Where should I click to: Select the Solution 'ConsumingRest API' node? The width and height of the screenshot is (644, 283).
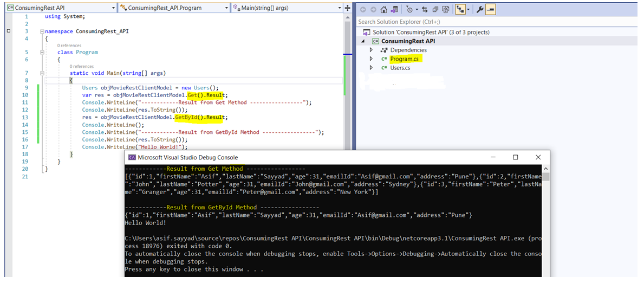coord(431,32)
